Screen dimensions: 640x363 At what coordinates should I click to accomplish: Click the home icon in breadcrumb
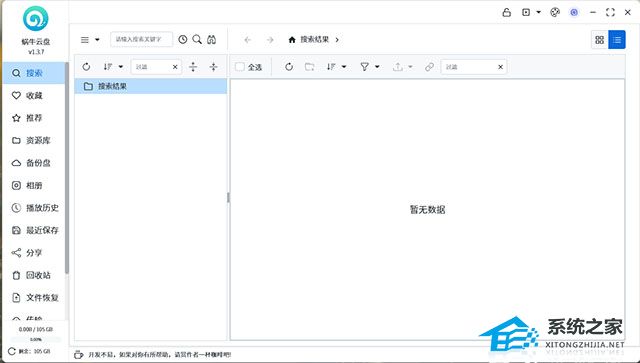[292, 40]
